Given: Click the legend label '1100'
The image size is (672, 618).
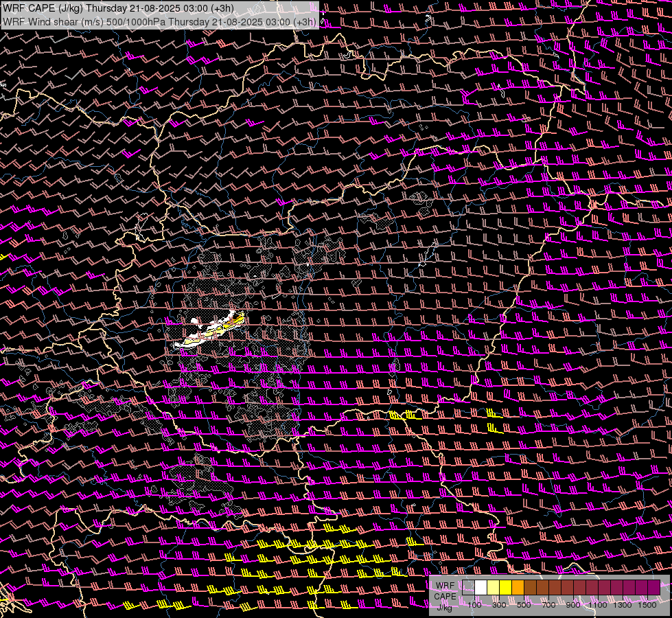Looking at the screenshot, I should click(x=597, y=605).
